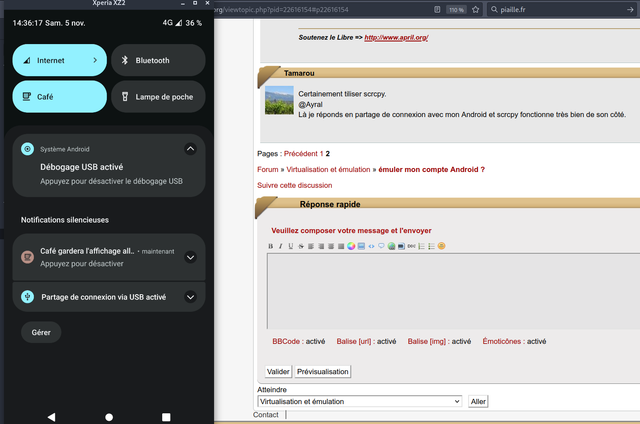Insert URL link with globe icon
The image size is (640, 424).
tap(391, 246)
